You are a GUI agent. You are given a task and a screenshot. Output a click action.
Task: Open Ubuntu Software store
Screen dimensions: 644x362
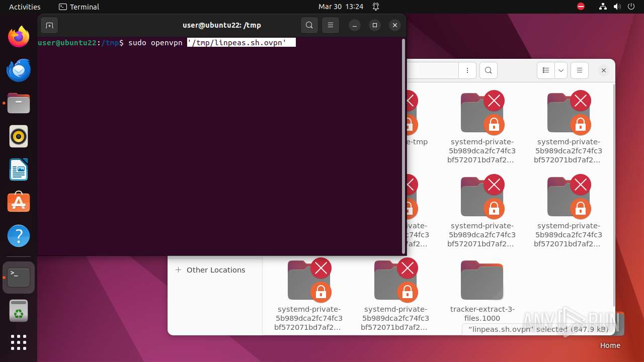19,203
